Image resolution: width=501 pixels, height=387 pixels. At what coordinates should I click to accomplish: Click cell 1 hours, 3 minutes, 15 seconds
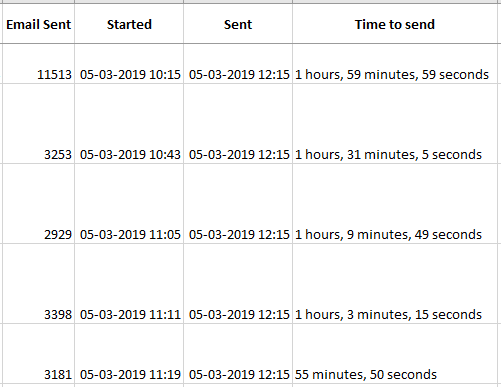pyautogui.click(x=397, y=283)
